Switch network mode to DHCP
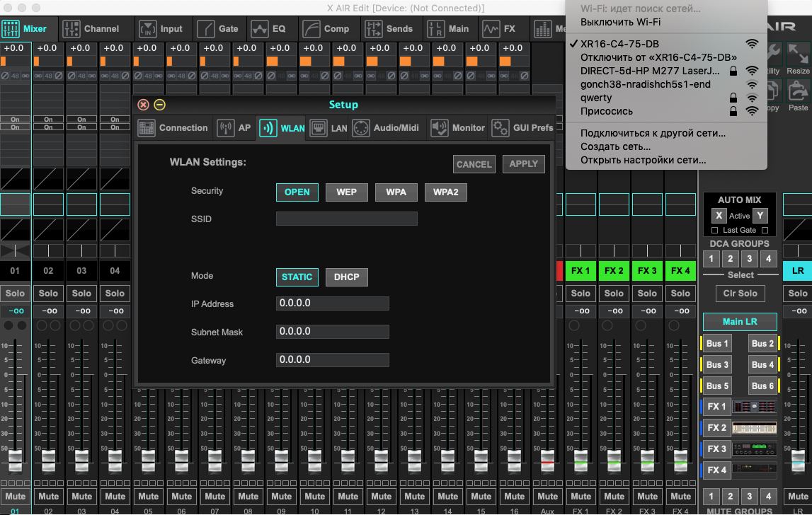 coord(346,277)
